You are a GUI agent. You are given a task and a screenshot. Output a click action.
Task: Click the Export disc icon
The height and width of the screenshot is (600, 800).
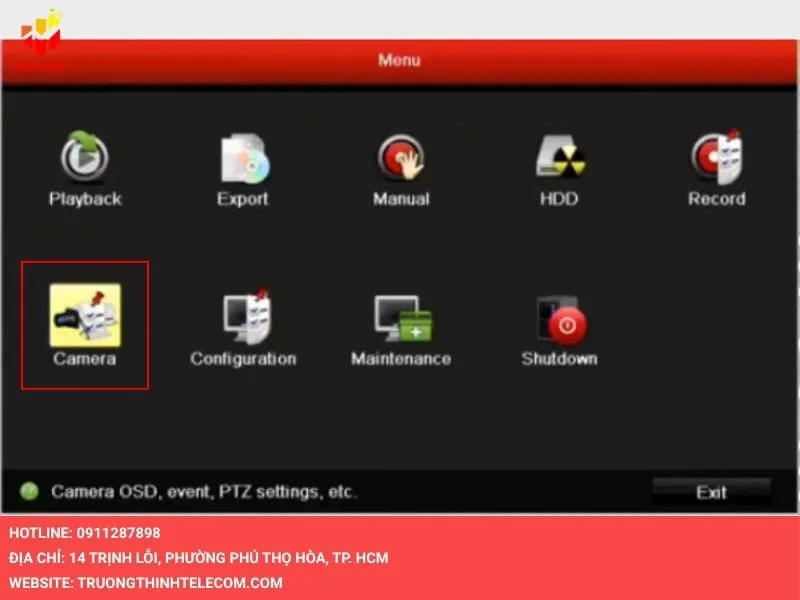click(243, 158)
